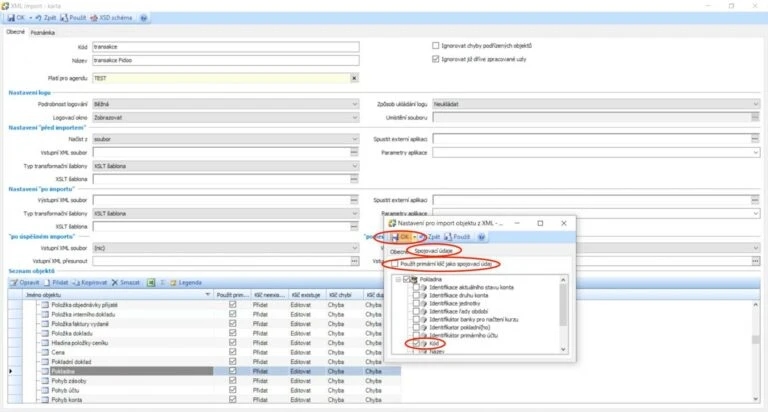Click the green Excel export icon
Viewport: 768px width, 412px height.
[151, 283]
